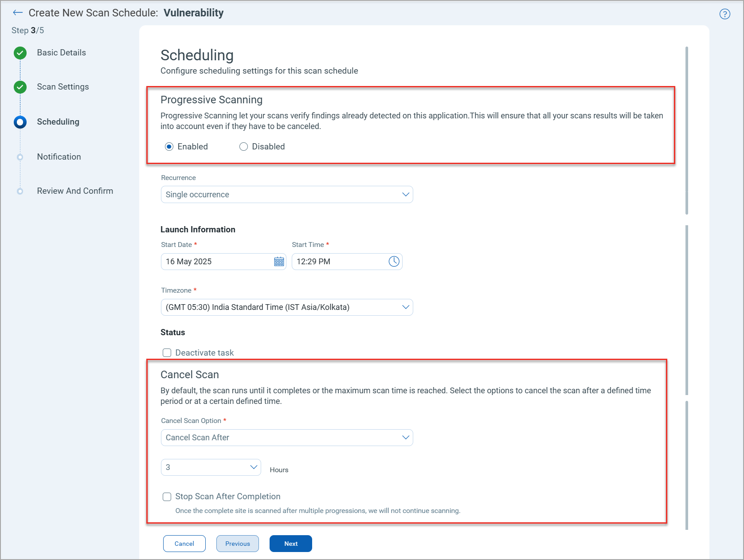
Task: Click the back arrow to exit scan schedule creation
Action: click(x=18, y=12)
